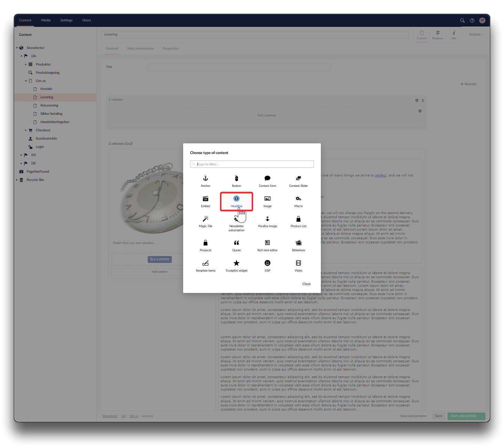Viewport: 504px width, 447px height.
Task: Select the Slideshow content type
Action: tap(298, 246)
